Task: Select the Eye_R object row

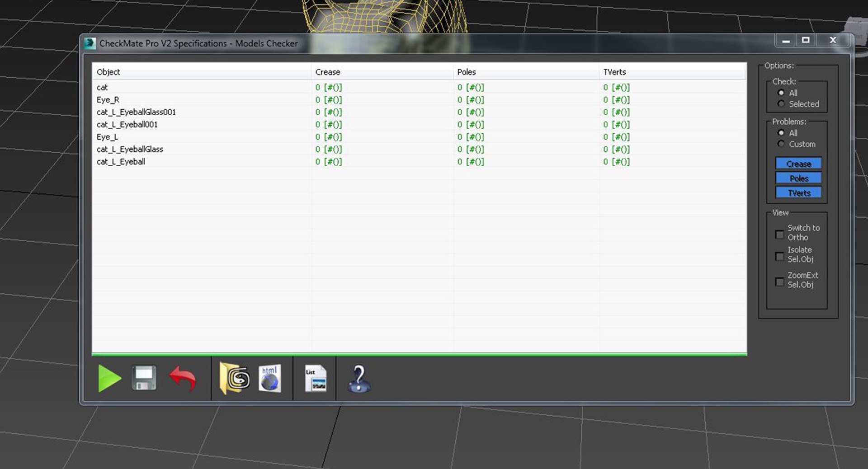Action: tap(419, 100)
